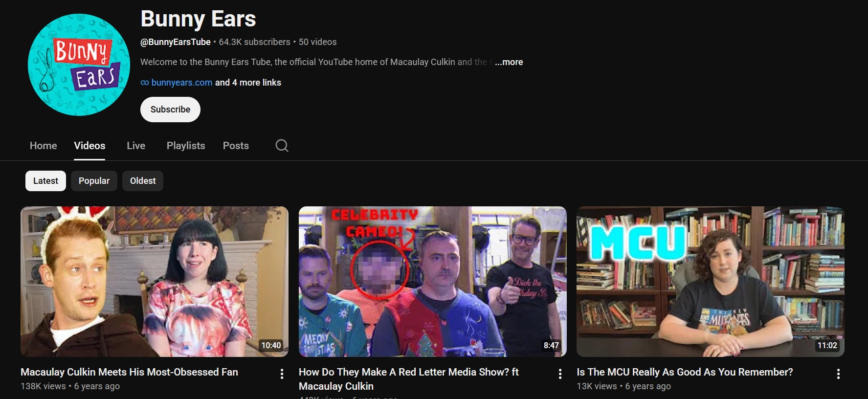The height and width of the screenshot is (399, 868).
Task: Click the channel name 'Bunny Ears' heading
Action: (x=198, y=19)
